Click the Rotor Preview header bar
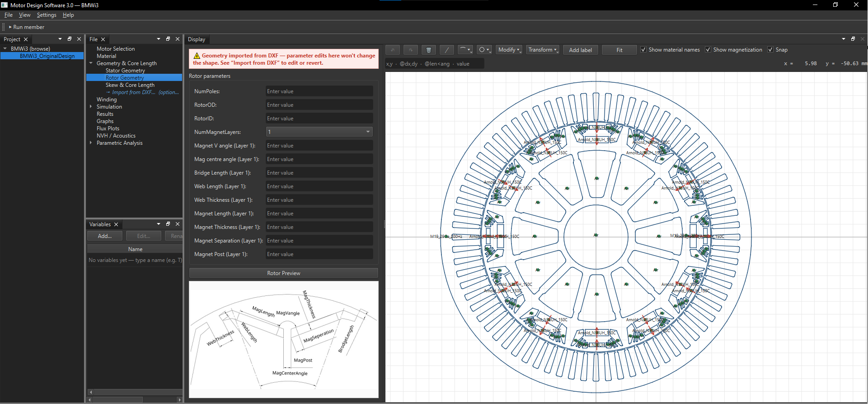 (x=283, y=273)
